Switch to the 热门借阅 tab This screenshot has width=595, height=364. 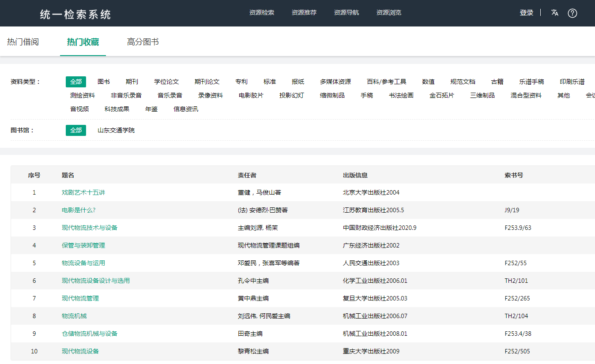[23, 42]
